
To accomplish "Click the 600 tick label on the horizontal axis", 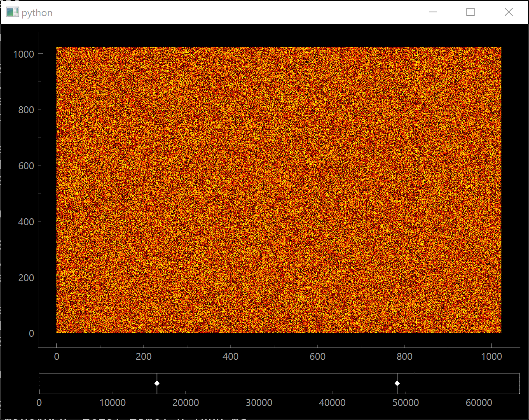I will click(x=318, y=357).
